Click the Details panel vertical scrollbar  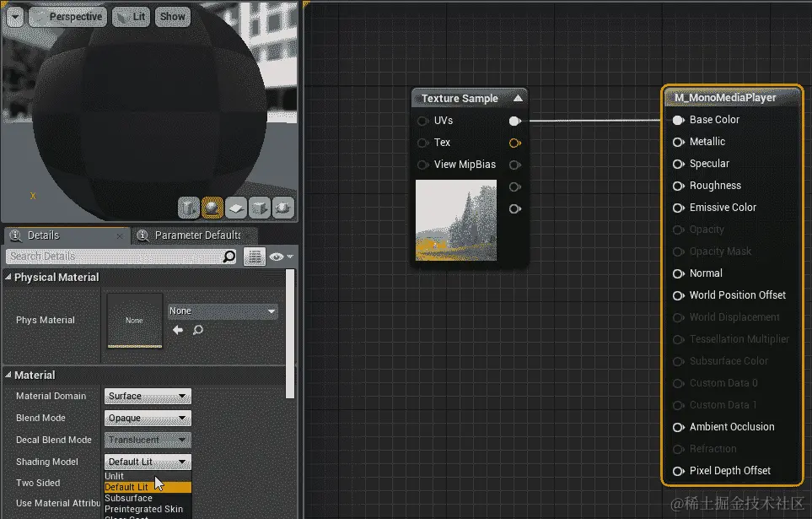click(290, 333)
